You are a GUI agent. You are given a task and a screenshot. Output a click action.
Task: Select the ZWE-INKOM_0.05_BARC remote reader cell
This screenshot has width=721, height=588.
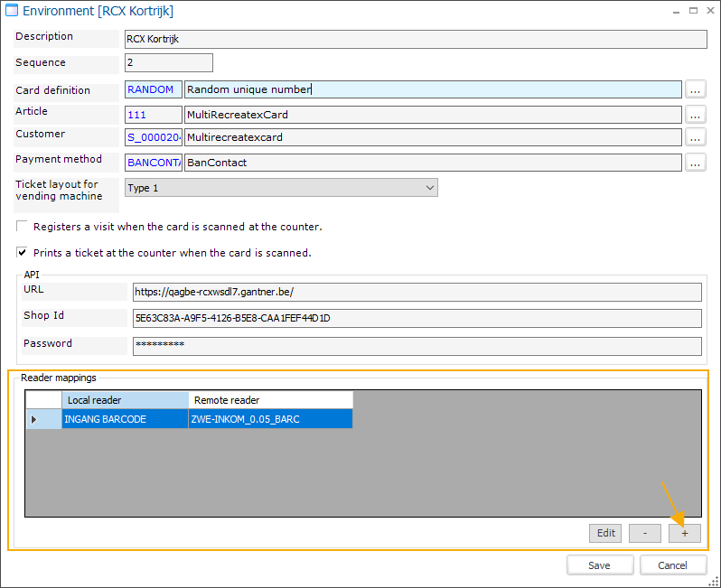point(270,419)
